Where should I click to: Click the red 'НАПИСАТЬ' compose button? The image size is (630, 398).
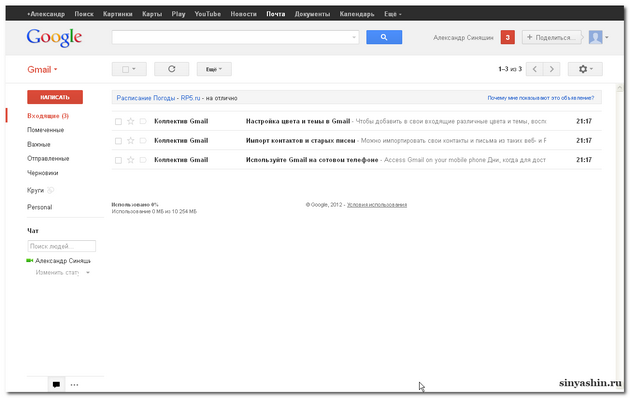click(55, 97)
